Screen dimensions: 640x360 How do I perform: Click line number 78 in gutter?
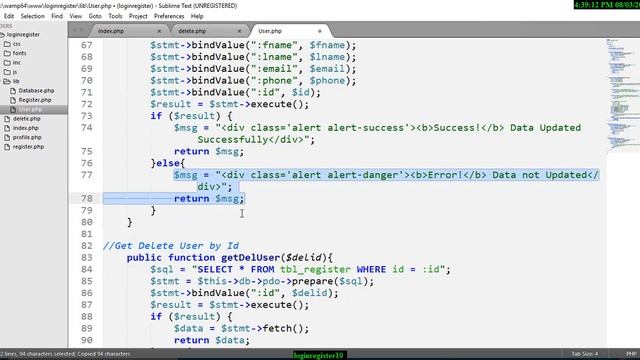(x=87, y=198)
